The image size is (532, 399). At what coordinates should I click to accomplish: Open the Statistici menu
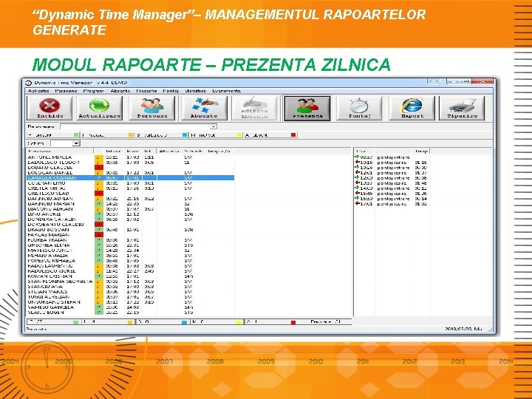click(195, 91)
